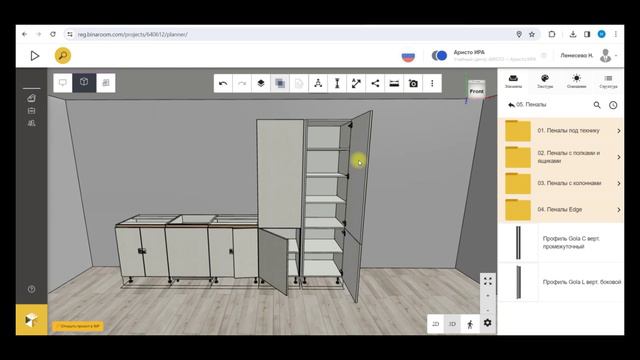Screen dimensions: 640x360
Task: Open the three-dot more options menu
Action: 432,84
